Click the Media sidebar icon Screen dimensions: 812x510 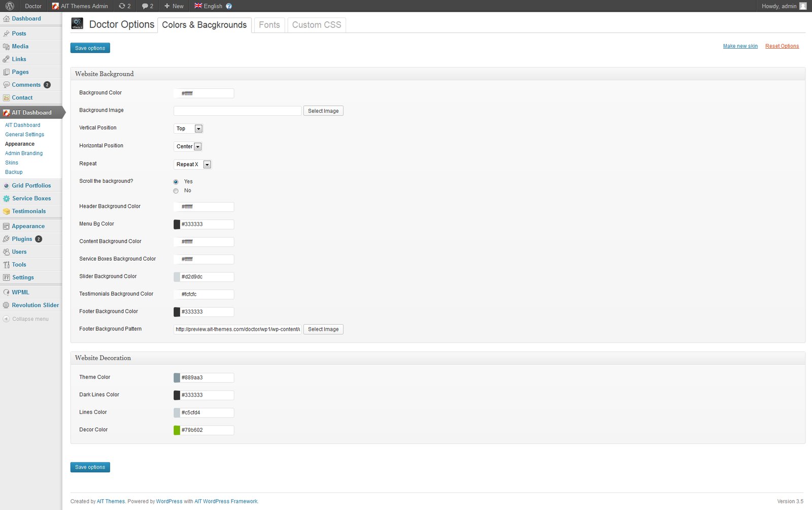click(x=6, y=46)
